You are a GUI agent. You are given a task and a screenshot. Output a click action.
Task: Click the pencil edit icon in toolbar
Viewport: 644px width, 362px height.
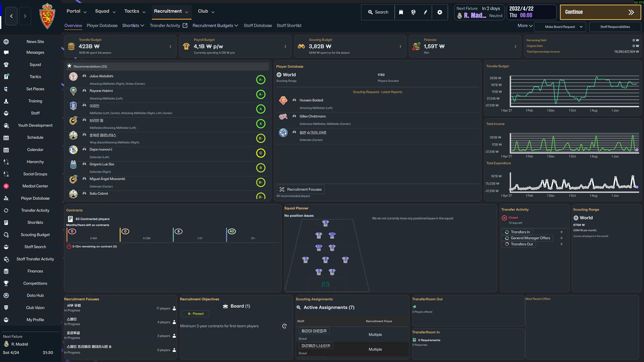click(425, 12)
